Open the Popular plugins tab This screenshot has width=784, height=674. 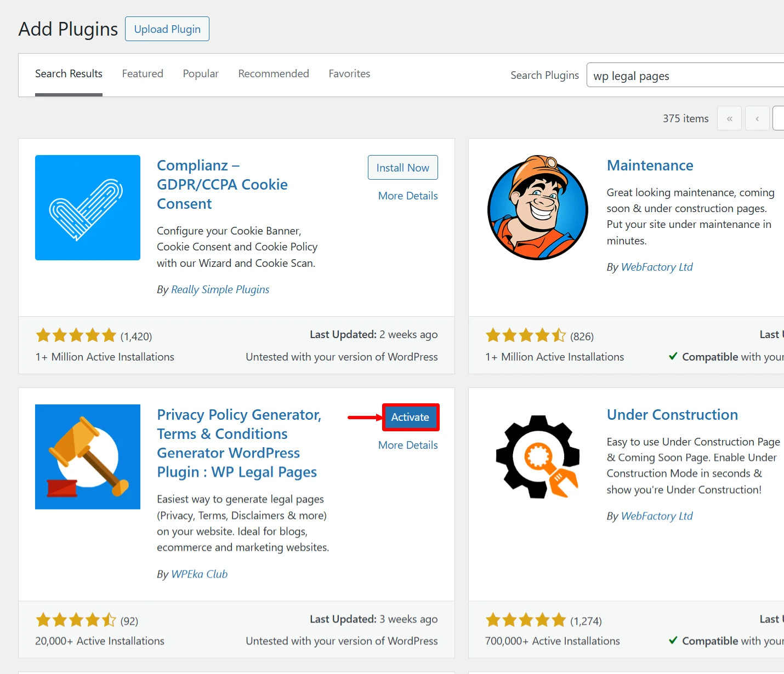201,73
